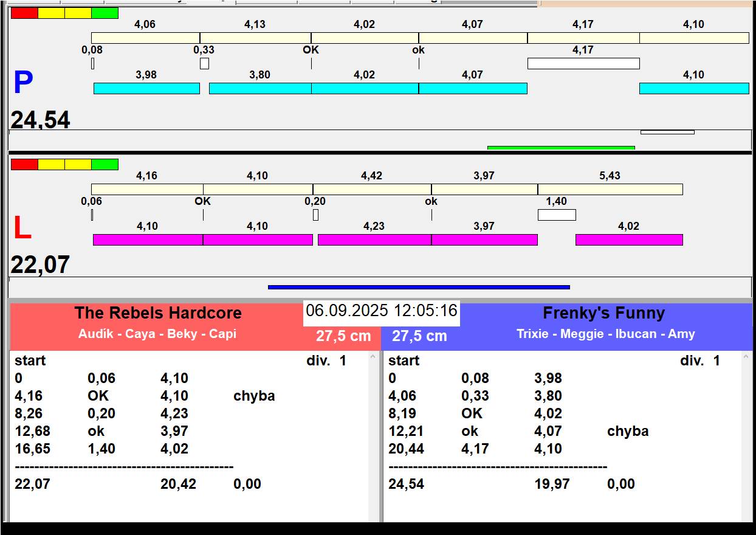This screenshot has height=535, width=756.
Task: Click 'chyba' in The Rebels Hardcore results
Action: point(254,396)
